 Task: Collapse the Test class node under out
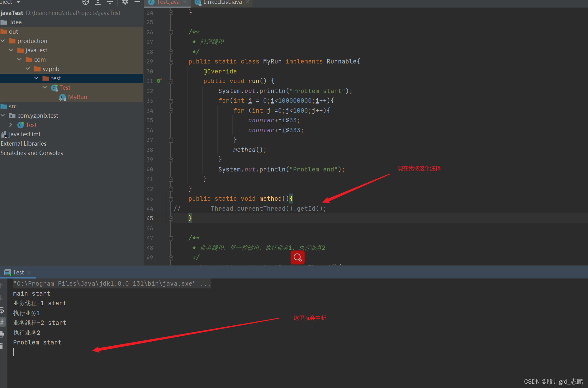point(45,87)
